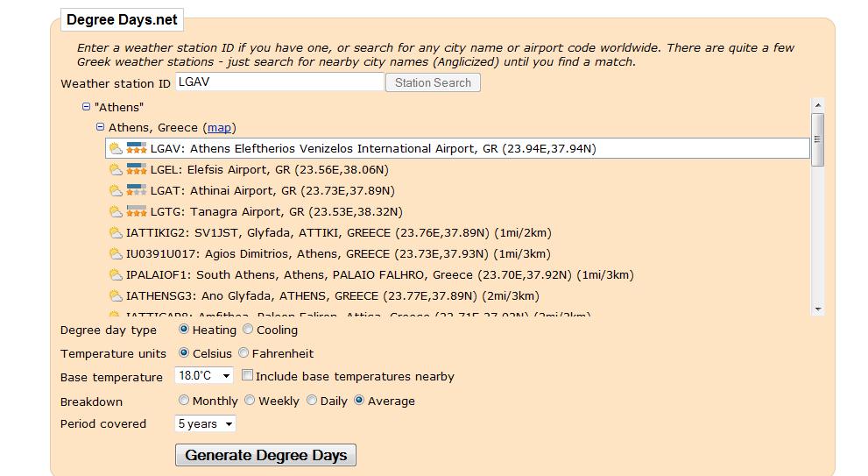Select Average breakdown option
This screenshot has width=868, height=476.
click(359, 400)
